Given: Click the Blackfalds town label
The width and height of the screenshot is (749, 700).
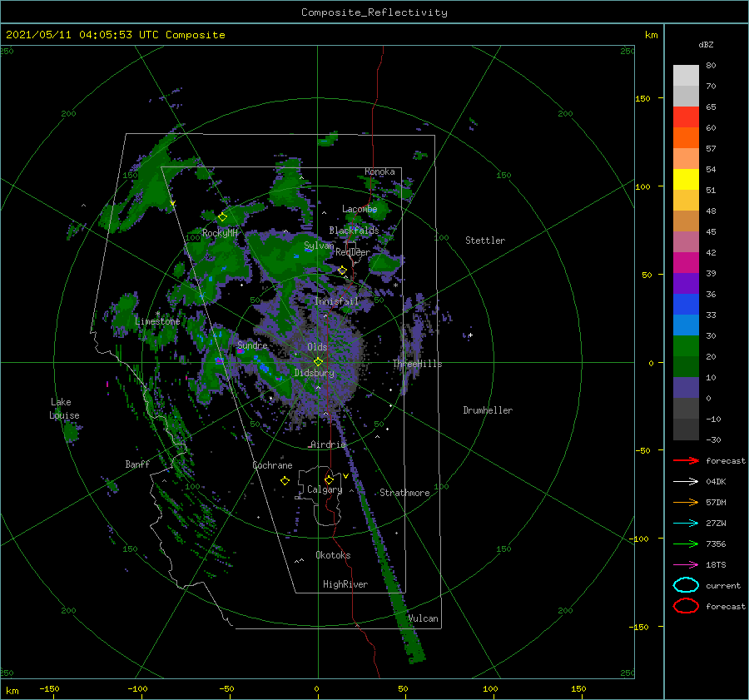Looking at the screenshot, I should pyautogui.click(x=354, y=231).
